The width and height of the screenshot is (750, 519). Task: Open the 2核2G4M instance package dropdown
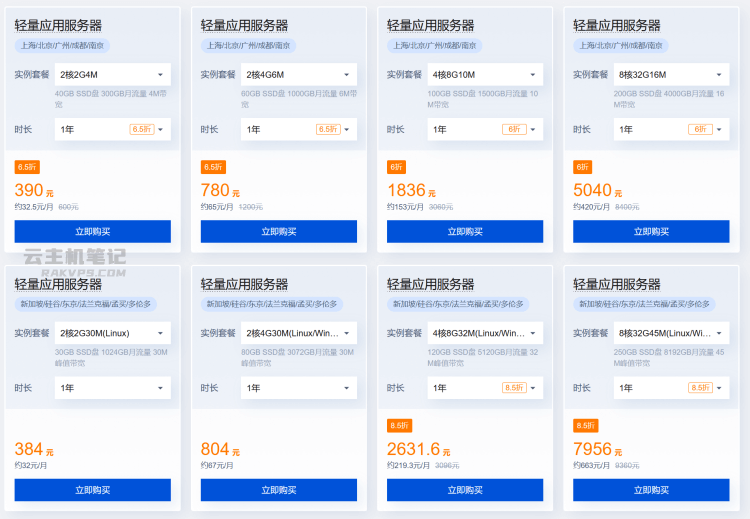click(x=112, y=75)
